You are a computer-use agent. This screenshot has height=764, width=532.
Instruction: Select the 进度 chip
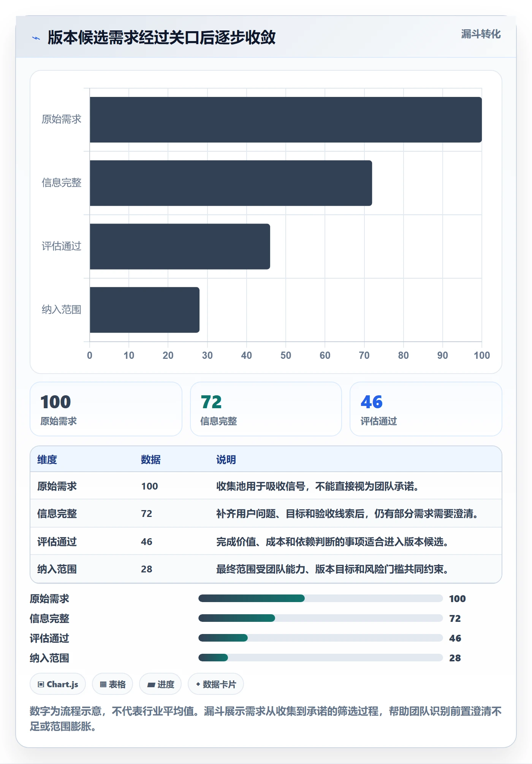[x=160, y=684]
